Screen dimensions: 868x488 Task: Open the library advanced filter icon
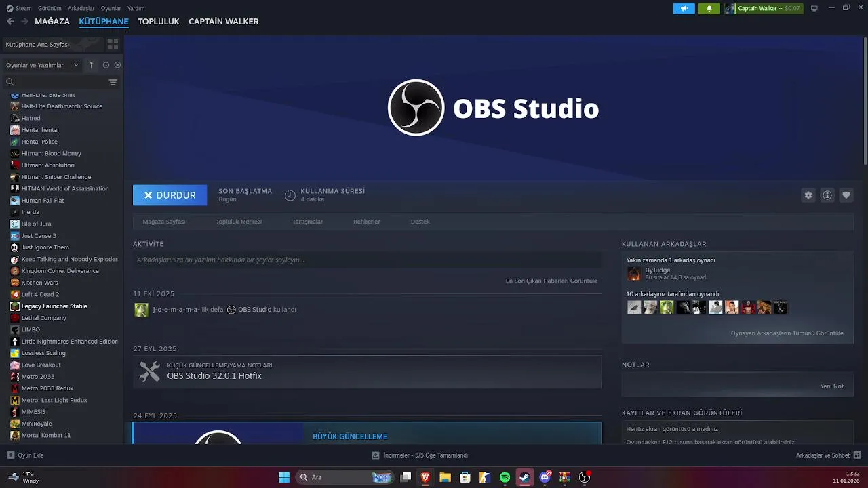pyautogui.click(x=113, y=82)
